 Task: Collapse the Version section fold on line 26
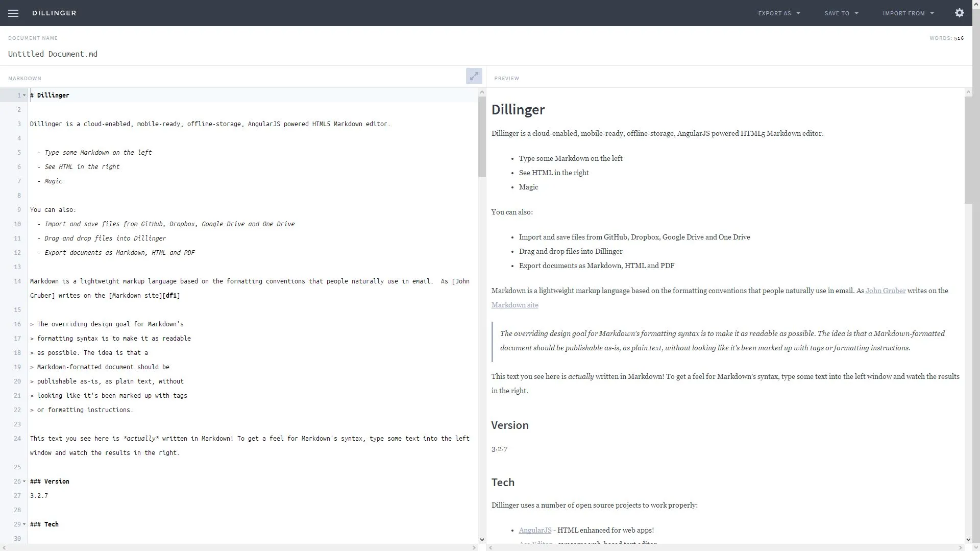coord(23,481)
